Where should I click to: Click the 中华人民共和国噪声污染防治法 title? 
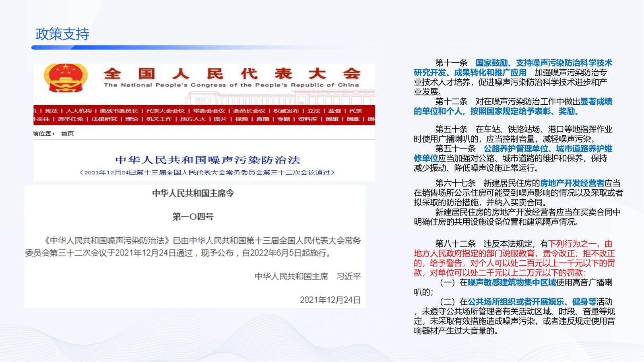coord(208,160)
